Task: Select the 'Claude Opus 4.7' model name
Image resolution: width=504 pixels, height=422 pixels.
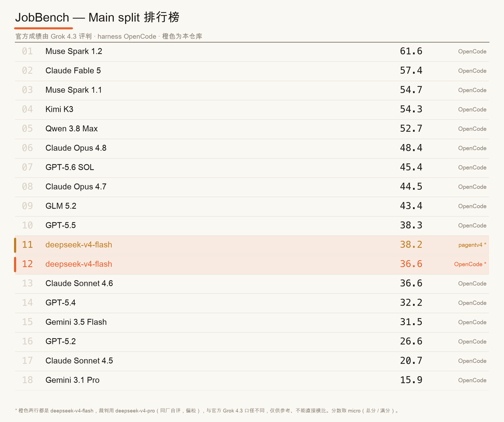Action: coord(76,187)
